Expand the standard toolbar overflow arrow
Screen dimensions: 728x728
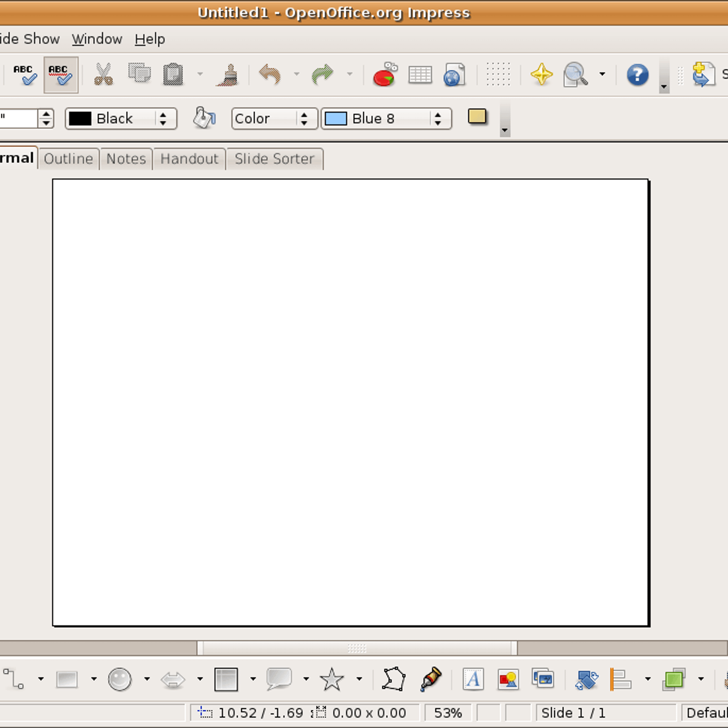coord(664,86)
